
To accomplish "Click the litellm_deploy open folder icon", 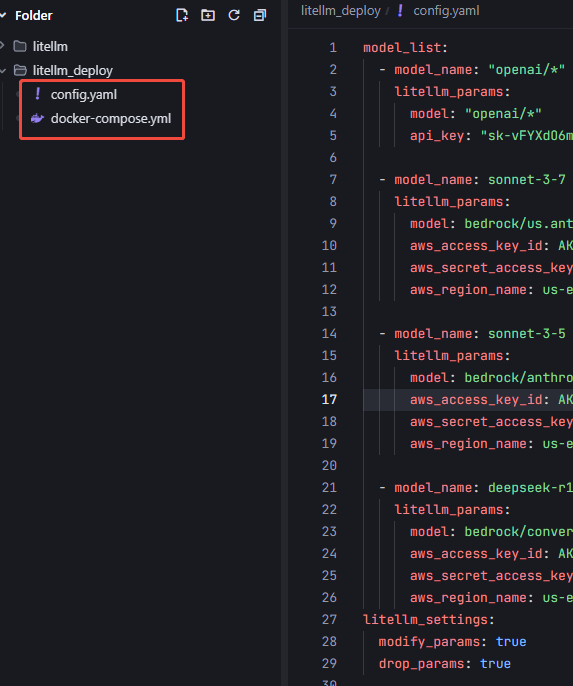I will [x=20, y=70].
